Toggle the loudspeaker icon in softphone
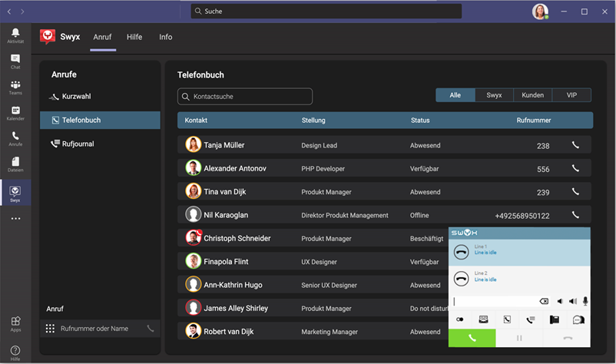The width and height of the screenshot is (616, 364). click(x=573, y=301)
